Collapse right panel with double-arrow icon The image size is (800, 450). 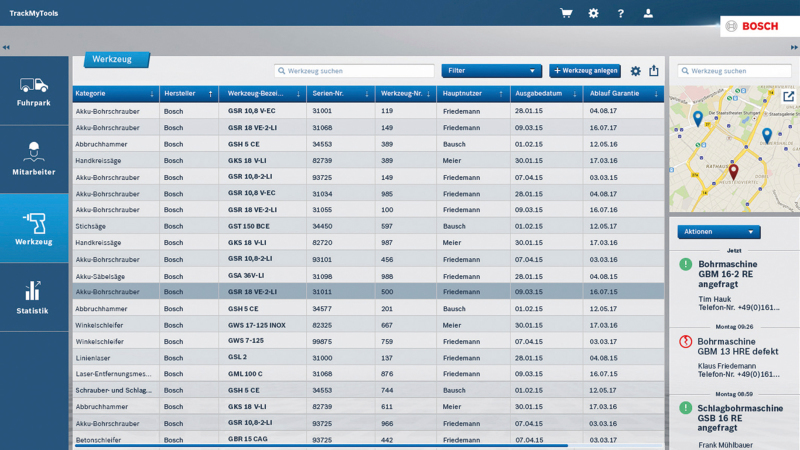(794, 47)
